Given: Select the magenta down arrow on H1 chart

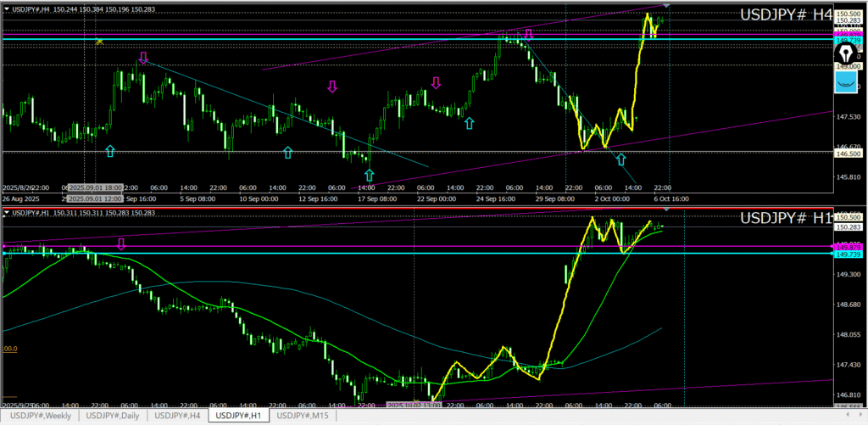Looking at the screenshot, I should (x=121, y=243).
